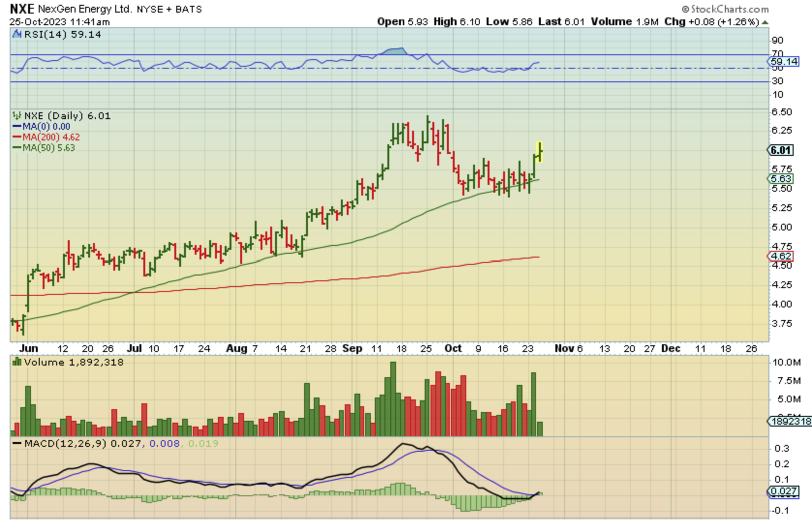This screenshot has width=812, height=520.
Task: Click the price bars icon beside NXE (Daily)
Action: point(17,116)
